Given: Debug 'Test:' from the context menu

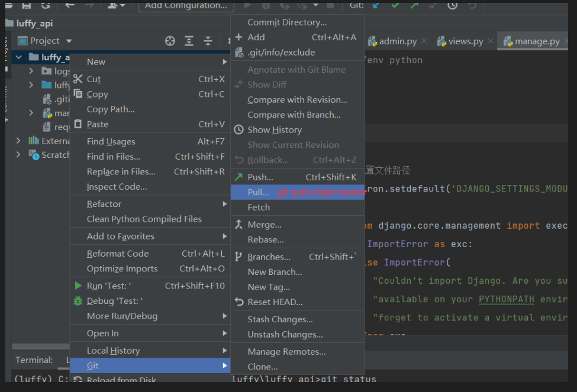Looking at the screenshot, I should [x=150, y=301].
